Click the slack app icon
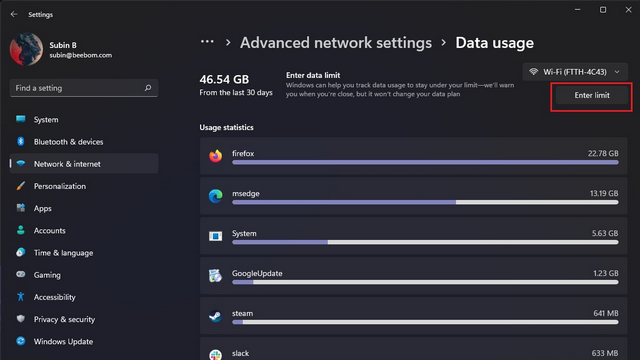Screen dimensions: 640x360 click(x=216, y=354)
